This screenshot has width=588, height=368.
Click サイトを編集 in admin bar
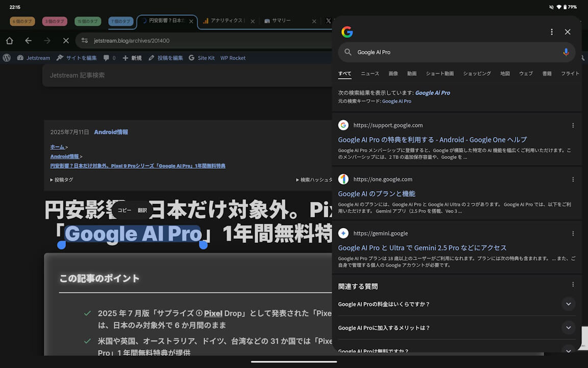[77, 58]
